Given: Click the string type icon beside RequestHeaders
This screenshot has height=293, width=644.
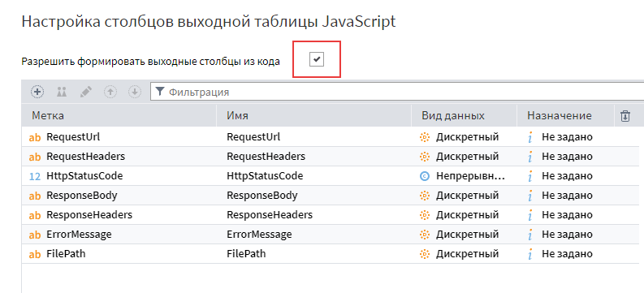Looking at the screenshot, I should [x=35, y=157].
